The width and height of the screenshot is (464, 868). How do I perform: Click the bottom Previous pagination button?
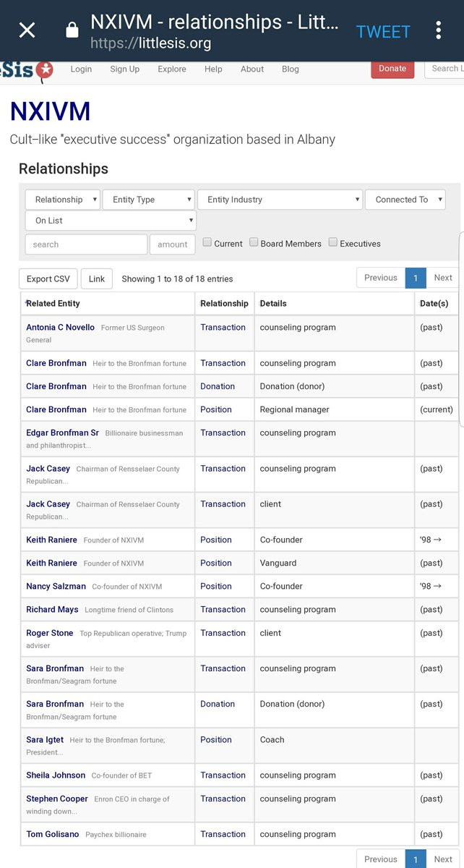click(381, 859)
